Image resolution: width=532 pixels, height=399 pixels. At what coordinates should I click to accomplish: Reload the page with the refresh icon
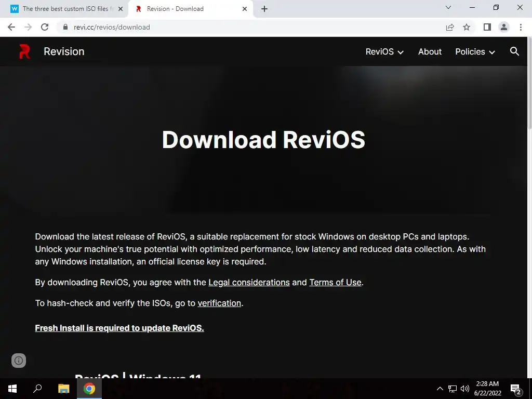click(45, 27)
